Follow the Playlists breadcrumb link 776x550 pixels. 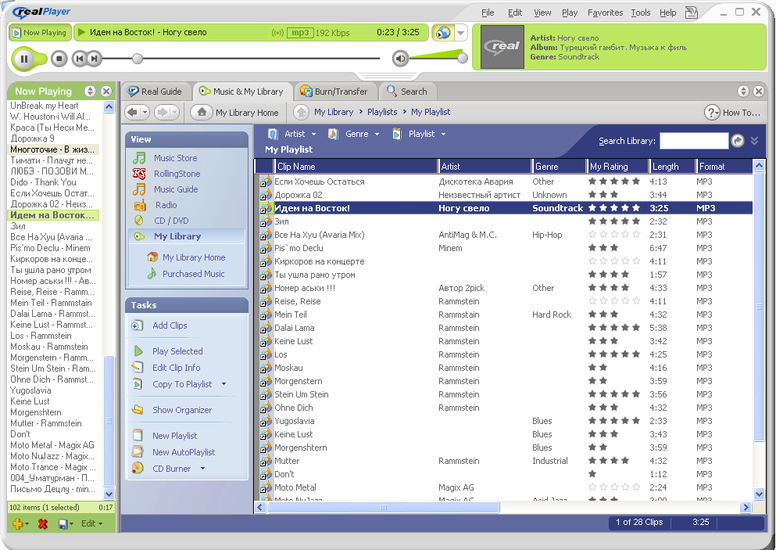pyautogui.click(x=382, y=112)
